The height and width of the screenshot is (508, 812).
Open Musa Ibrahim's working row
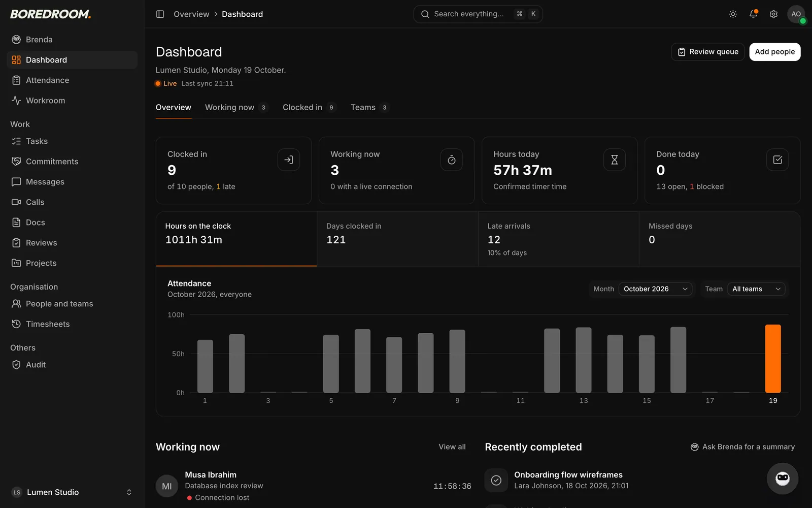[x=314, y=486]
